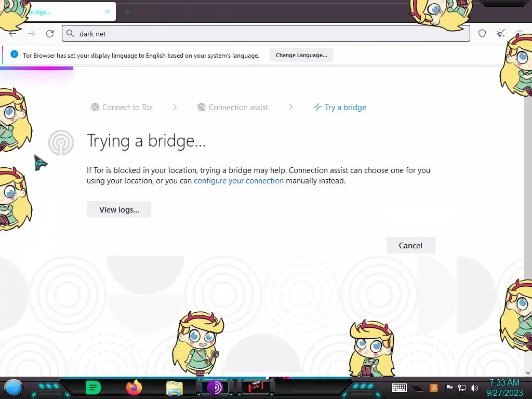Click the blue info icon in the notification bar
The width and height of the screenshot is (532, 399).
tap(14, 54)
